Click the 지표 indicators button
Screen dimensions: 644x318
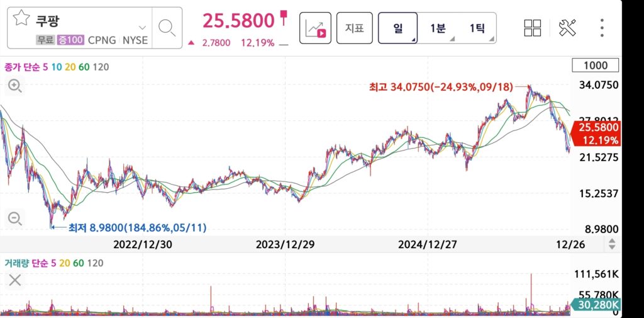pyautogui.click(x=354, y=28)
